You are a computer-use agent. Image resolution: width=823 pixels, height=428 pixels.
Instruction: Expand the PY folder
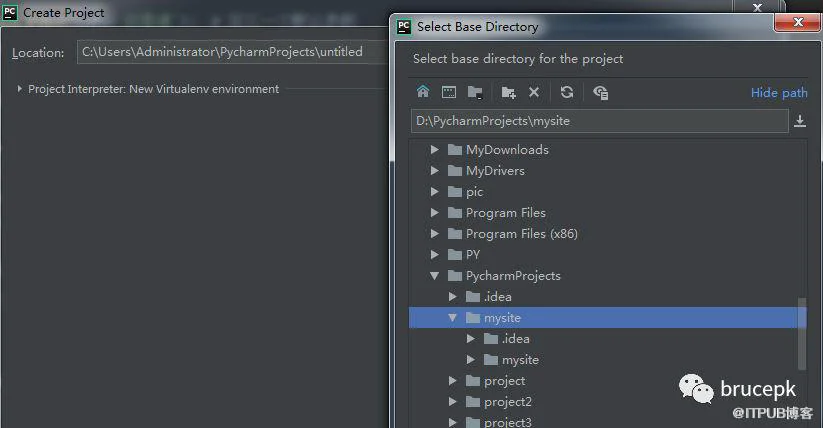[435, 255]
